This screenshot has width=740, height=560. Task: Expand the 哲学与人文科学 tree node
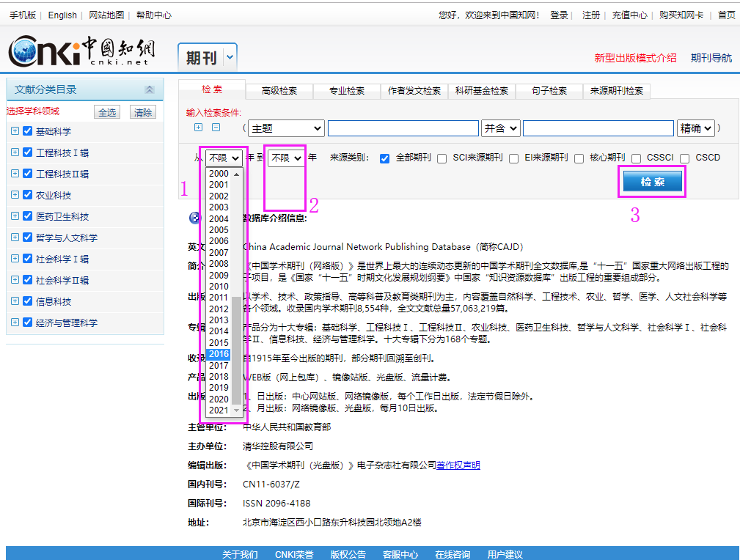[x=15, y=237]
